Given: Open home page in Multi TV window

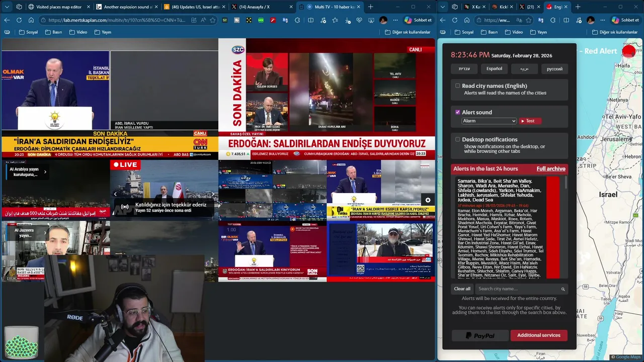Looking at the screenshot, I should (x=31, y=20).
